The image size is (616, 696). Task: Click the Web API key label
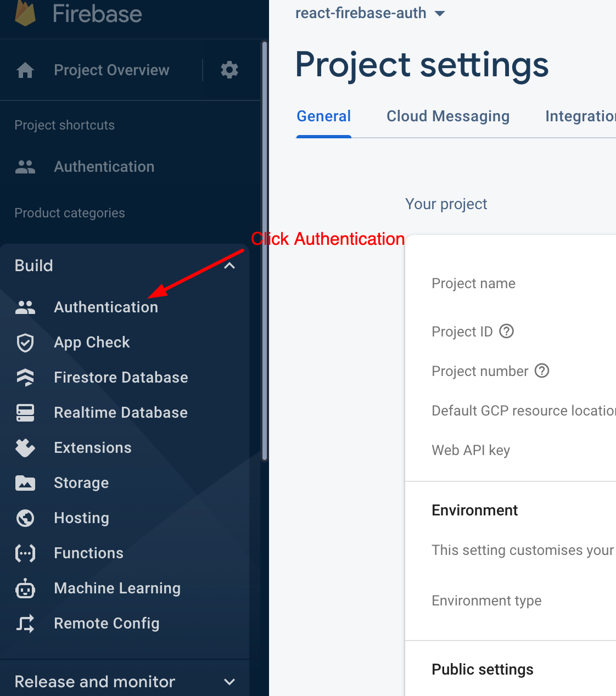pos(471,450)
